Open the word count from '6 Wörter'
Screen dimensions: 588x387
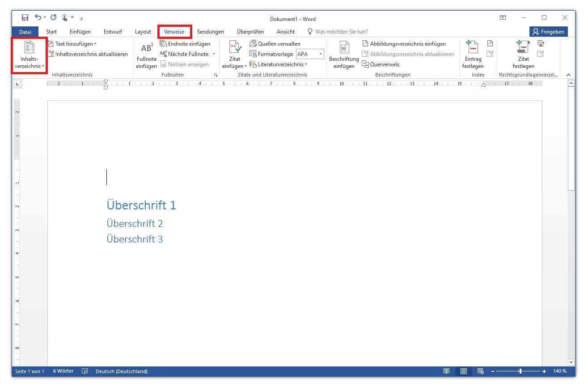coord(63,371)
